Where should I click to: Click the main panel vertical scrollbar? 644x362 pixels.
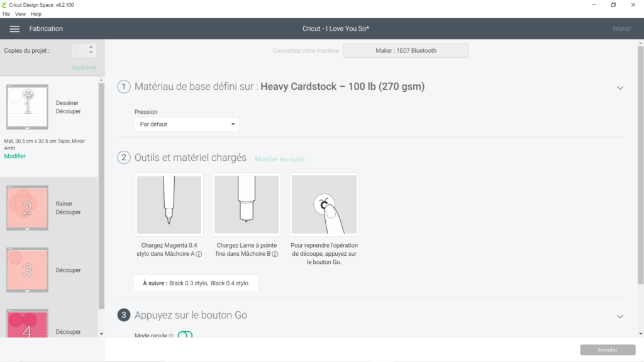click(641, 165)
